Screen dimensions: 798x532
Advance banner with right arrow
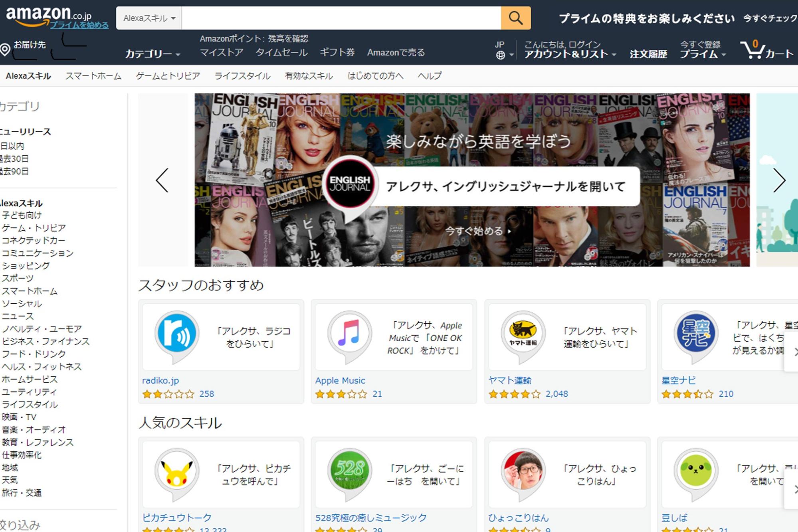tap(779, 180)
